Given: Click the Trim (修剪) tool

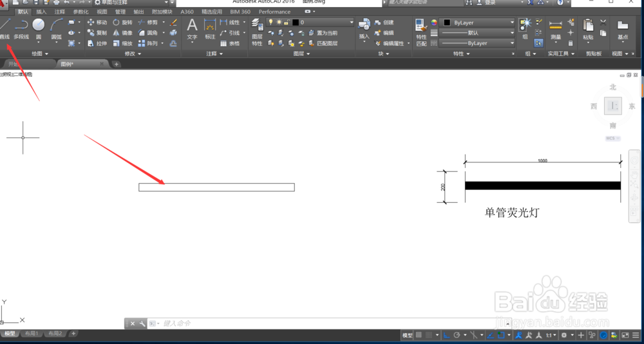Looking at the screenshot, I should 147,22.
